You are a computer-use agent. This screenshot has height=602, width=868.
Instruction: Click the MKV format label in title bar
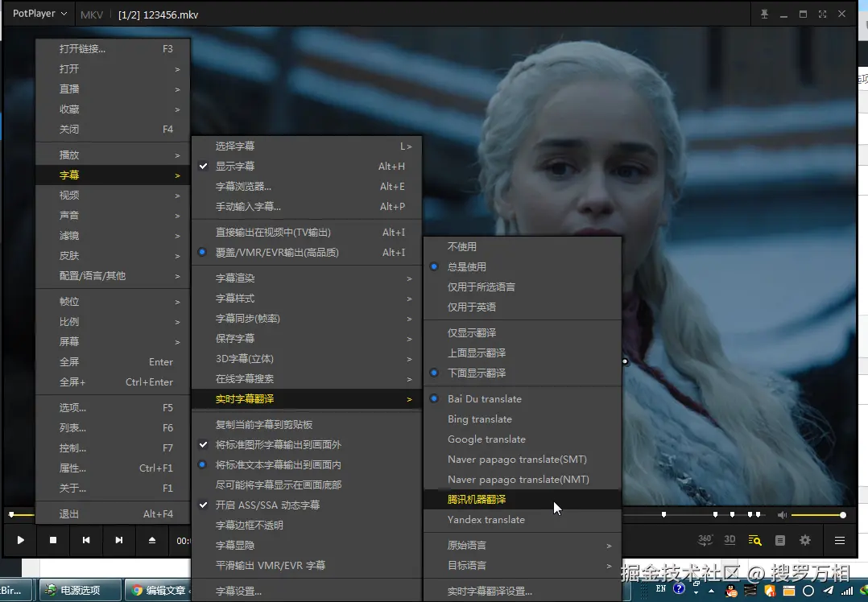pyautogui.click(x=91, y=15)
